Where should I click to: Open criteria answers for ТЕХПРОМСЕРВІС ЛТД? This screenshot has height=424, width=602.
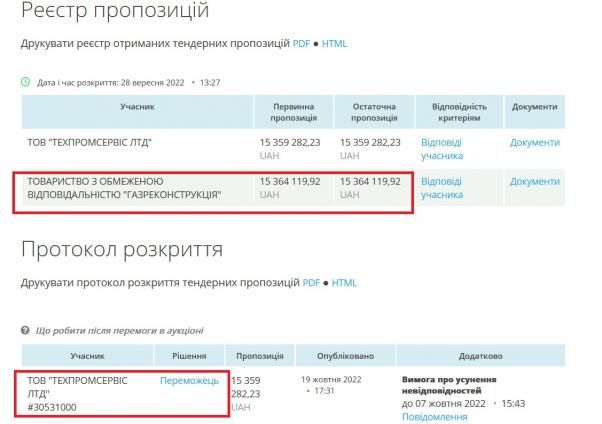(x=442, y=149)
